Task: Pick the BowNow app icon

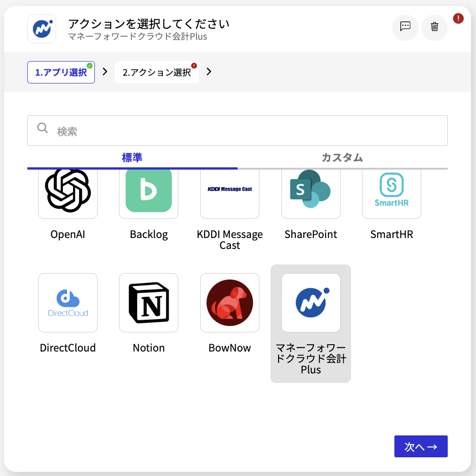Action: 230,303
